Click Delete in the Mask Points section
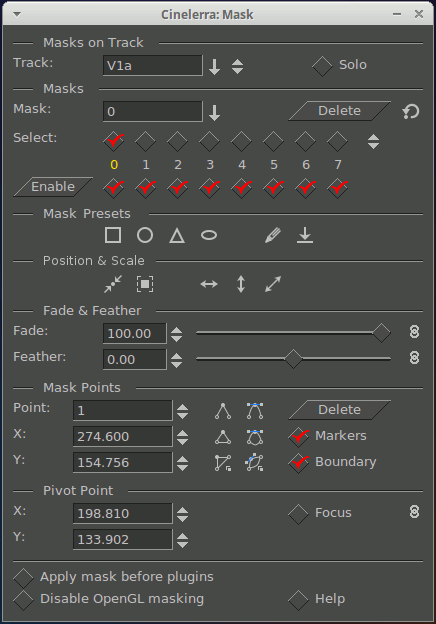Viewport: 436px width, 624px height. (339, 410)
